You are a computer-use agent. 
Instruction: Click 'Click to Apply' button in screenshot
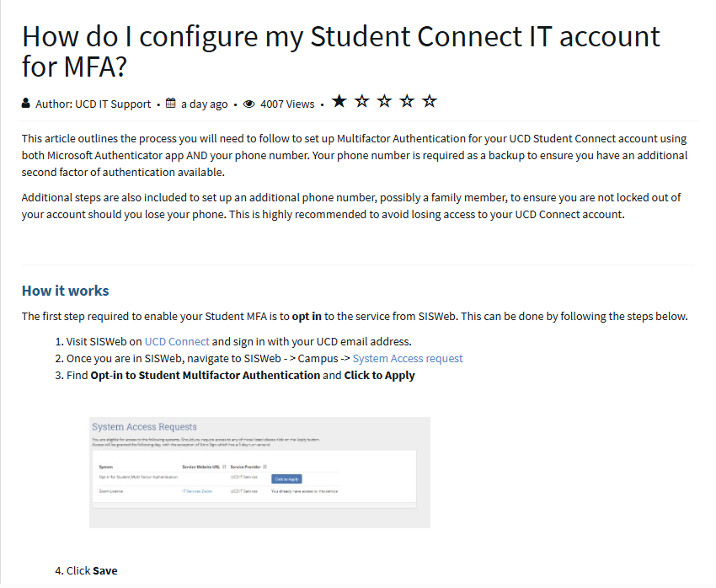(286, 478)
